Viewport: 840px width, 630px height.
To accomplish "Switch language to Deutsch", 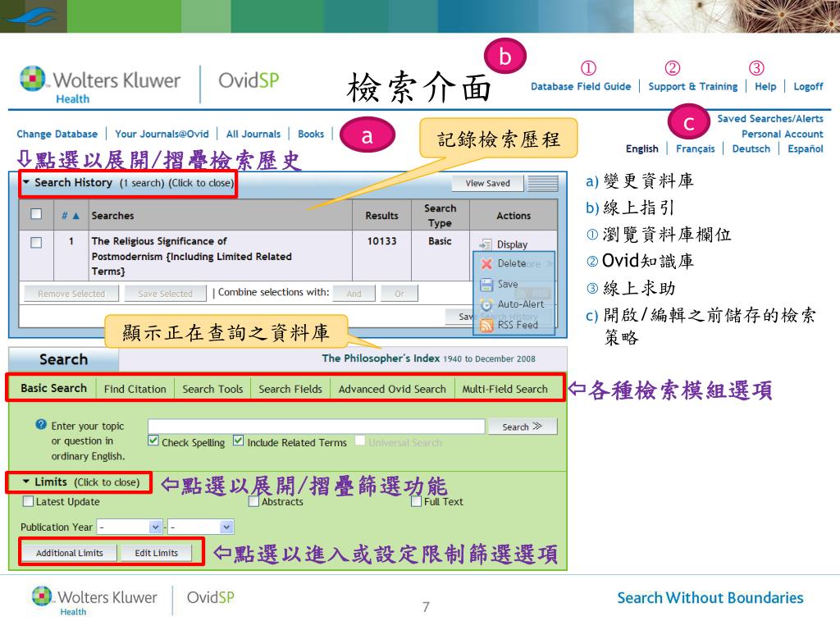I will coord(751,149).
